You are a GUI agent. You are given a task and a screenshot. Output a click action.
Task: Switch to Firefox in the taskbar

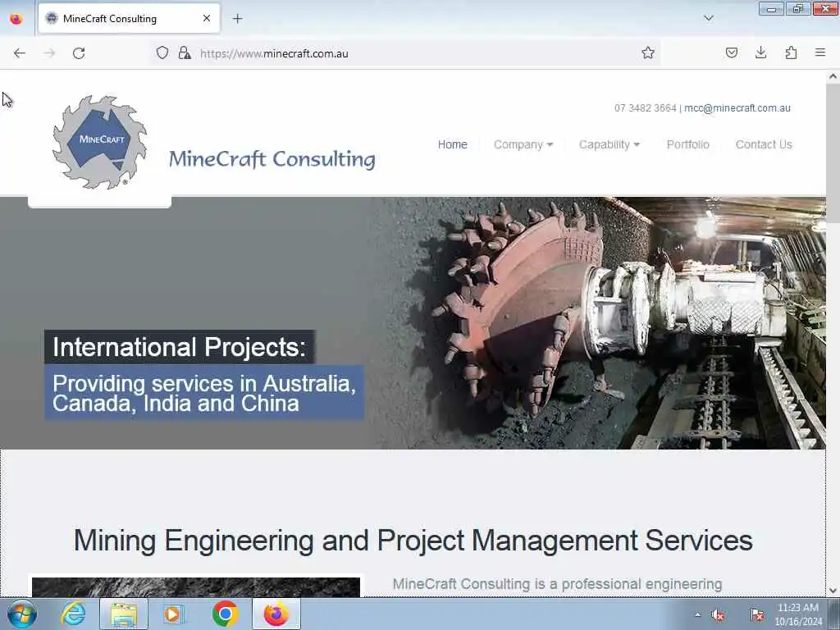coord(276,614)
